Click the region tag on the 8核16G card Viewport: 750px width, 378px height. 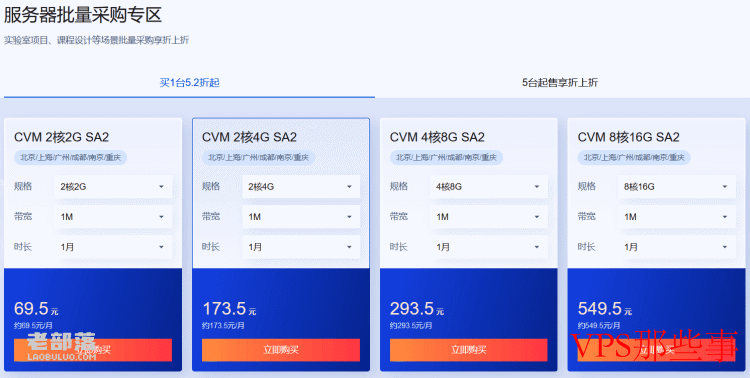tap(634, 157)
